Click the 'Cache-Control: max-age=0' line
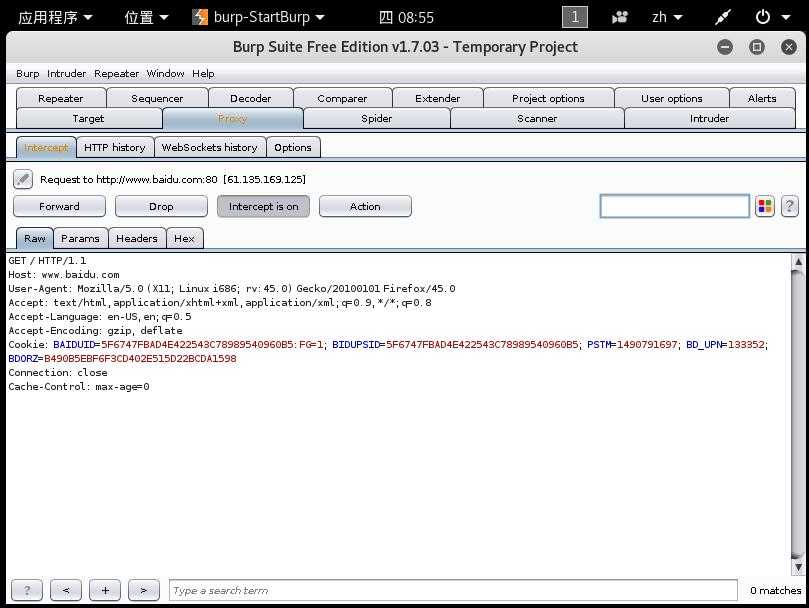This screenshot has height=608, width=809. [x=79, y=386]
